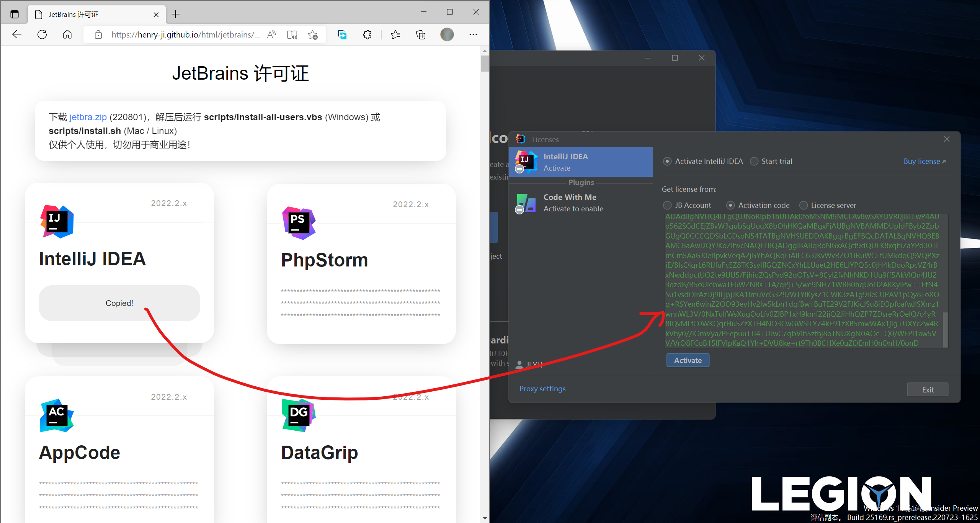Screen dimensions: 980x523
Task: Open the browser profile avatar
Action: click(x=447, y=35)
